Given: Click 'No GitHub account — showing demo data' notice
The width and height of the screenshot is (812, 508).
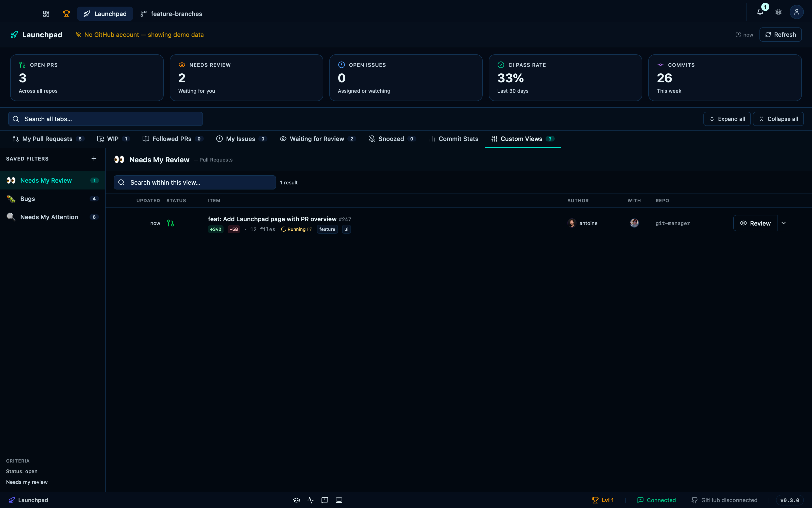Looking at the screenshot, I should coord(140,35).
